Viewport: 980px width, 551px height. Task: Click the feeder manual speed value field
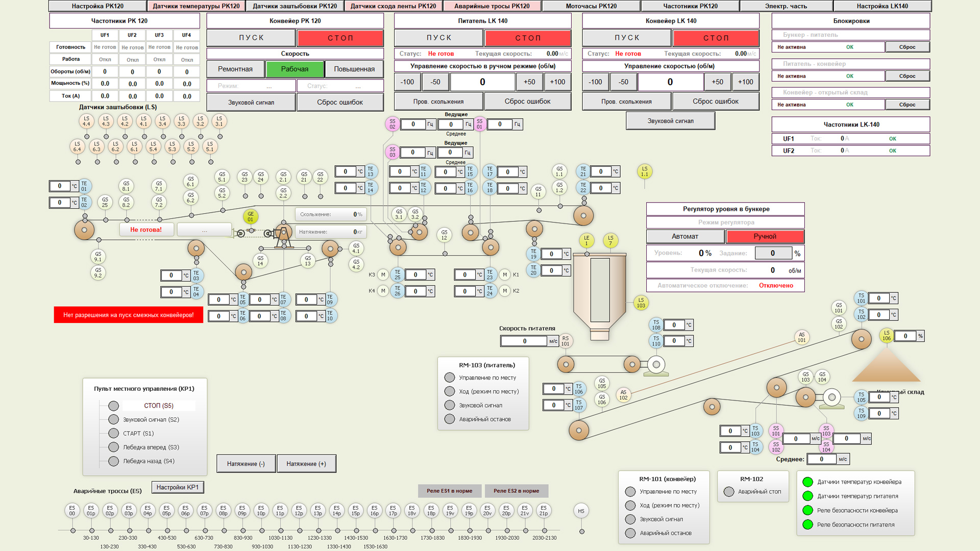482,82
